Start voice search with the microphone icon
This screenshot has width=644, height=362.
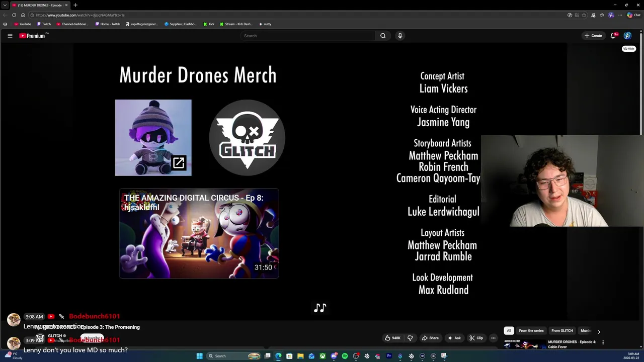(x=400, y=36)
